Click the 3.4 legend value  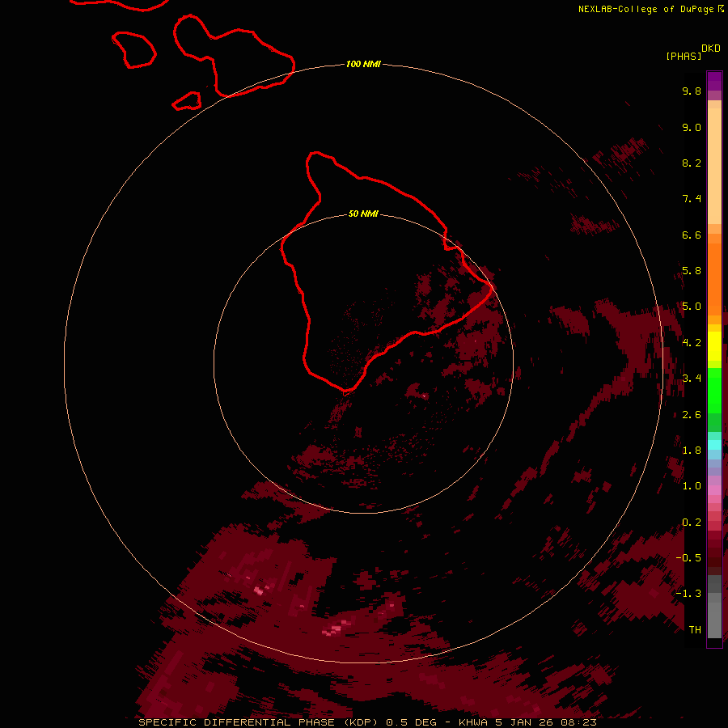(692, 378)
